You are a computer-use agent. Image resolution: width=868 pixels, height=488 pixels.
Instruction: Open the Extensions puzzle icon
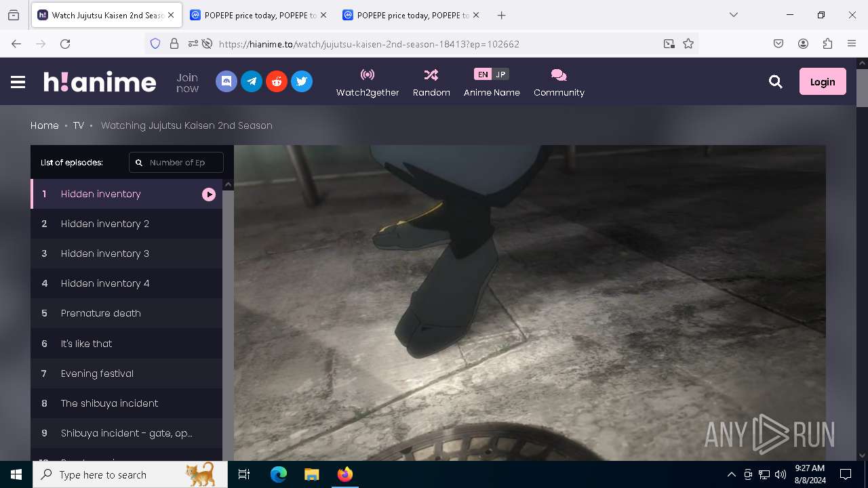click(x=827, y=43)
